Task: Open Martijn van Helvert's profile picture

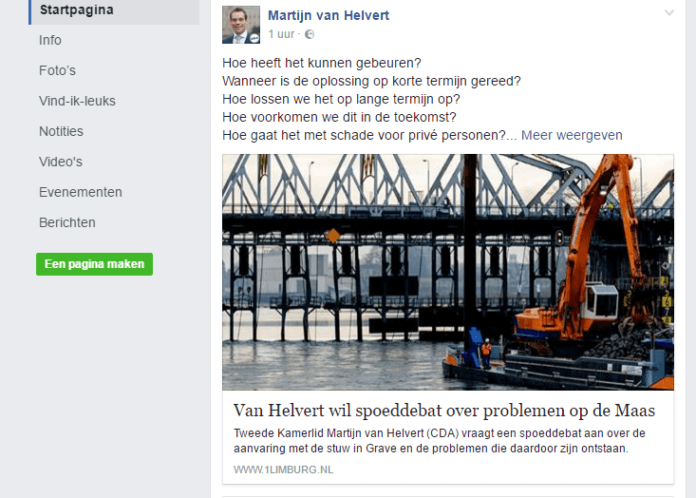Action: point(241,25)
